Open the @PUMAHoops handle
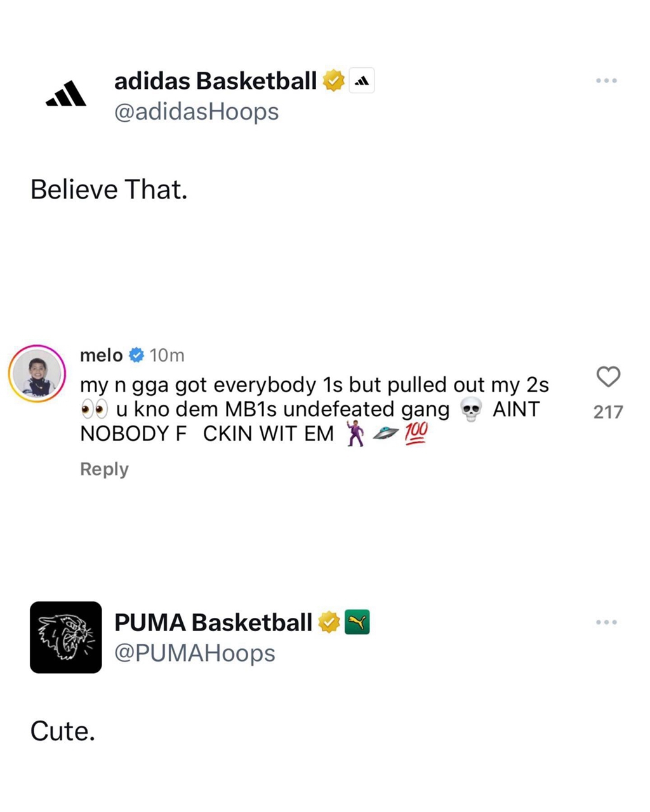Screen dimensions: 650x812 [194, 653]
